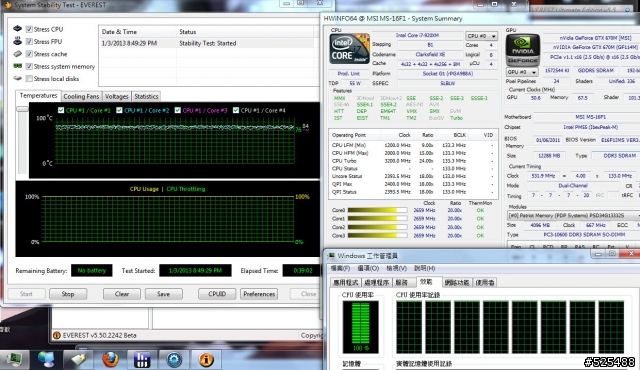The image size is (640, 370).
Task: Stop the stability test
Action: (68, 294)
